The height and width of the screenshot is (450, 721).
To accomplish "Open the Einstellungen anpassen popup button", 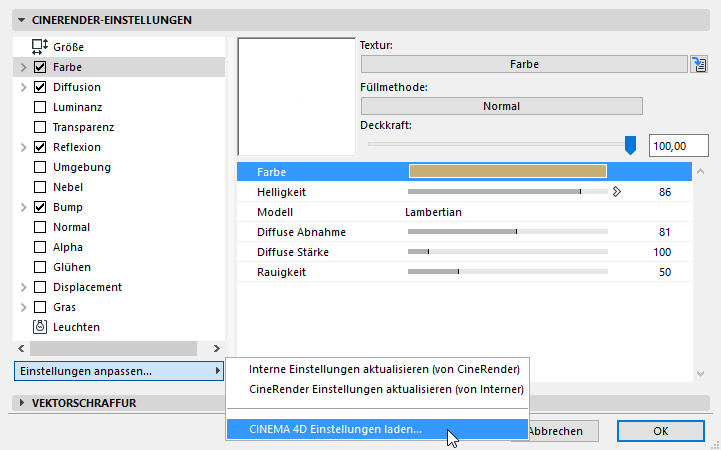I will tap(119, 371).
